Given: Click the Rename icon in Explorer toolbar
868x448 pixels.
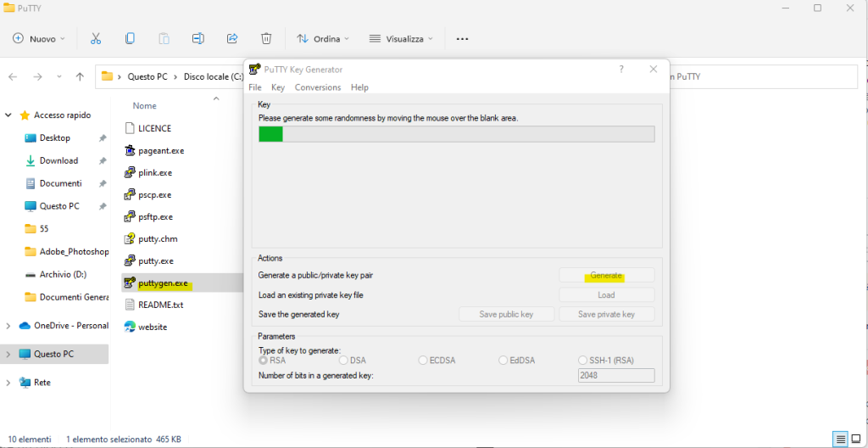Looking at the screenshot, I should click(x=198, y=38).
